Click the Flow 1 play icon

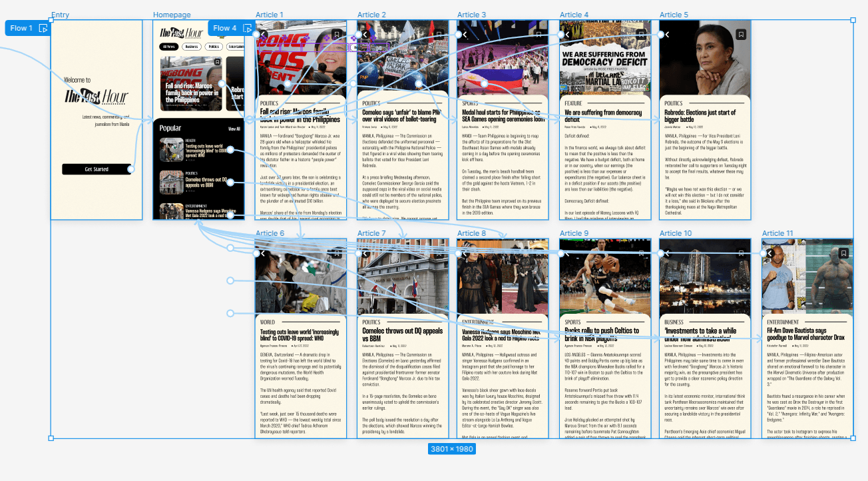coord(43,28)
